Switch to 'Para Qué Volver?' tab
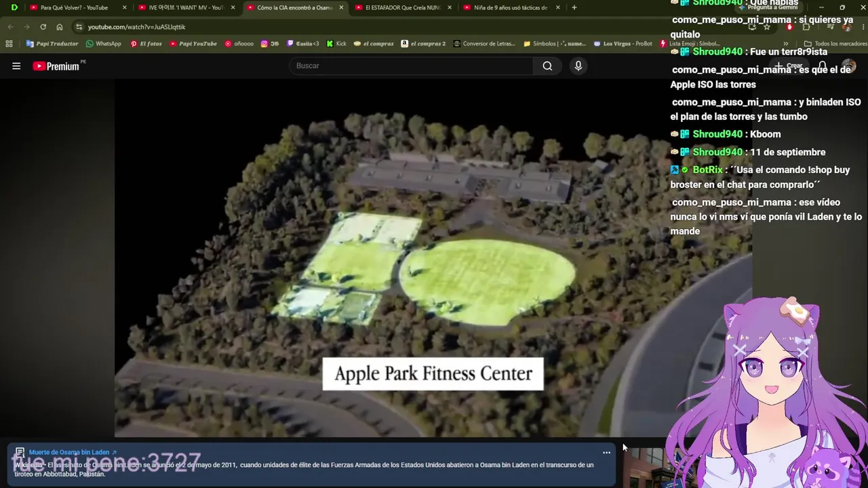 coord(77,7)
